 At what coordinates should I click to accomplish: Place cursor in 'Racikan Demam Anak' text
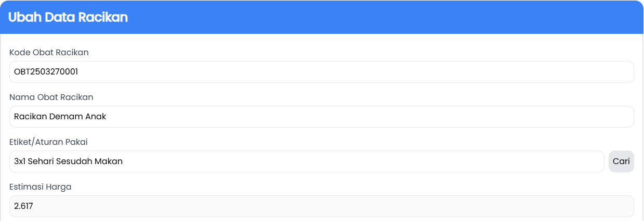[x=60, y=117]
